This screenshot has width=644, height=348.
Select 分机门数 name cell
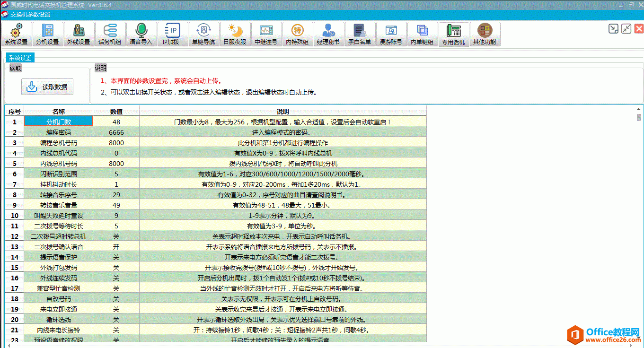[59, 122]
